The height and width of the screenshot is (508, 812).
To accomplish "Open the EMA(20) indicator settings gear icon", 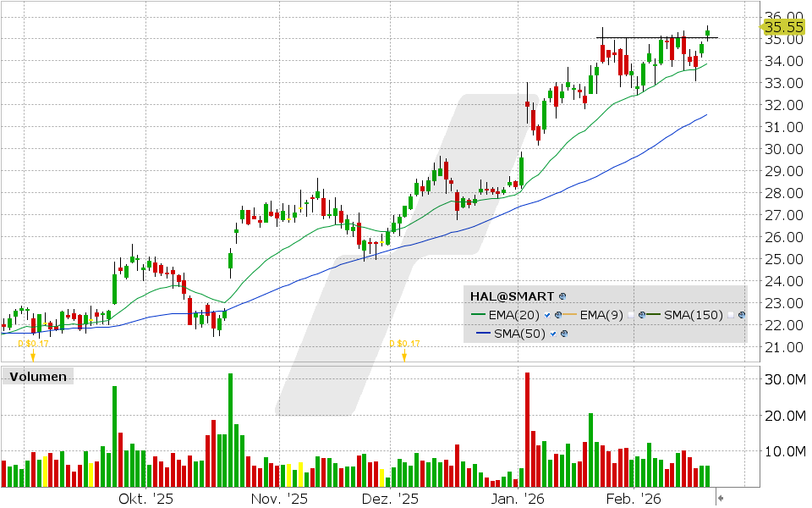I will point(557,314).
